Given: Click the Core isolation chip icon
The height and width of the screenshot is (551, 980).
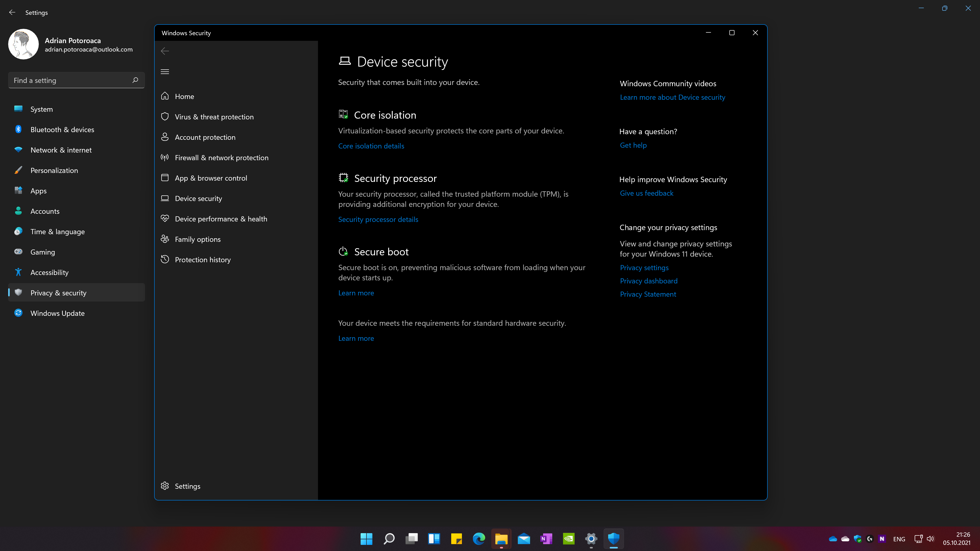Looking at the screenshot, I should click(x=343, y=115).
